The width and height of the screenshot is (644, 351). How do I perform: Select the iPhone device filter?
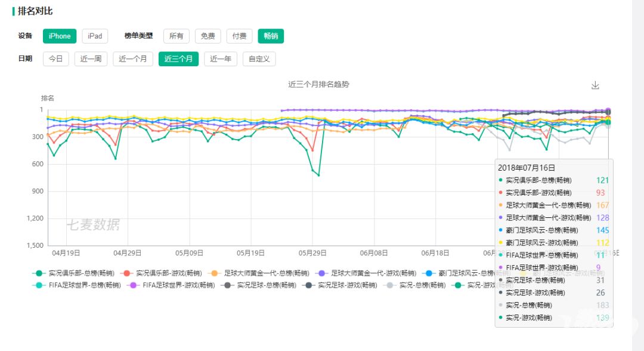[59, 36]
